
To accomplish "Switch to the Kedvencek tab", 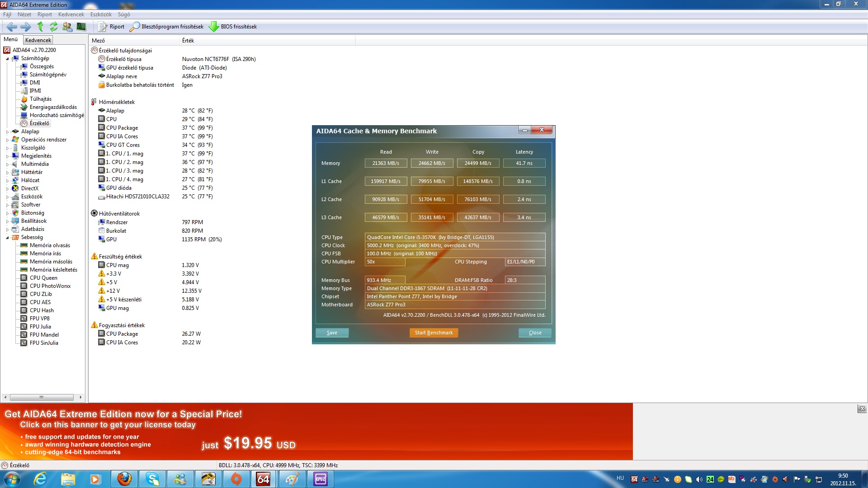I will pos(38,40).
